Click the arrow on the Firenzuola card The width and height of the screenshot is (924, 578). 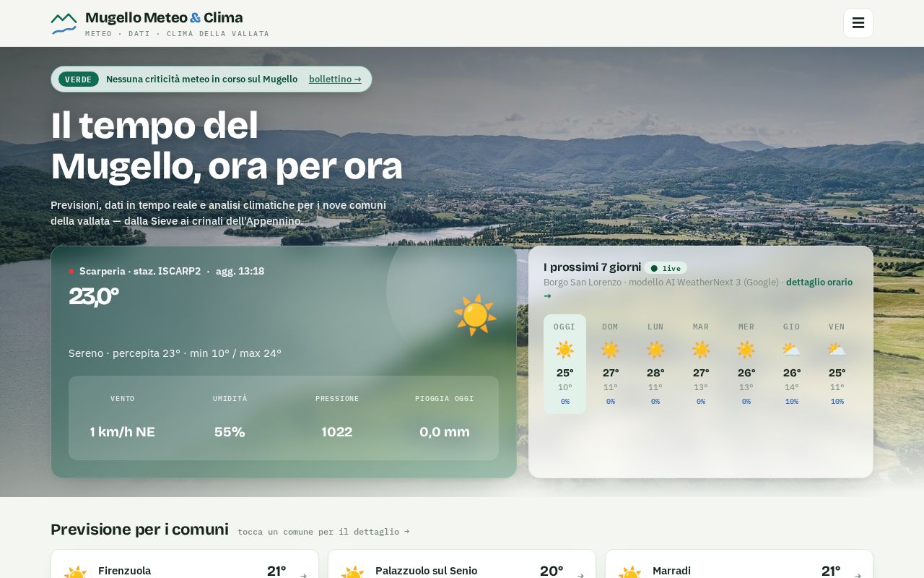(x=303, y=576)
